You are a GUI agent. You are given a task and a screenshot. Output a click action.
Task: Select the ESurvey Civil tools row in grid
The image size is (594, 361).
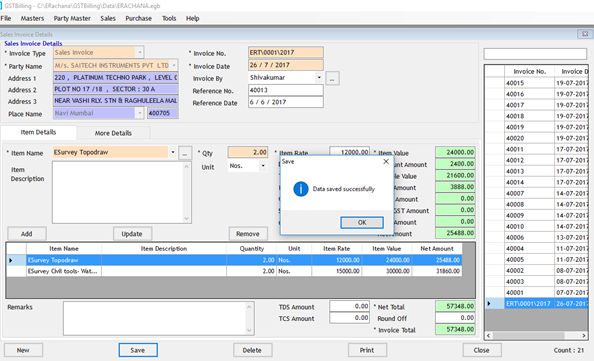click(234, 271)
